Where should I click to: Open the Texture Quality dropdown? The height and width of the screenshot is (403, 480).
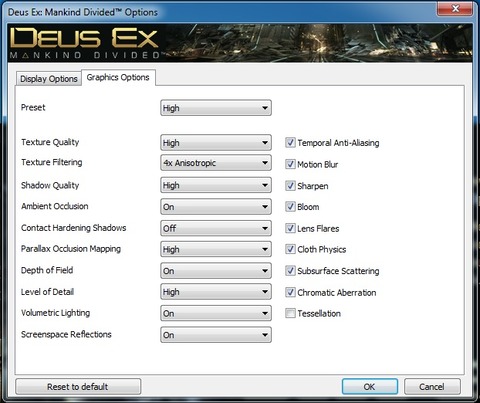(216, 143)
